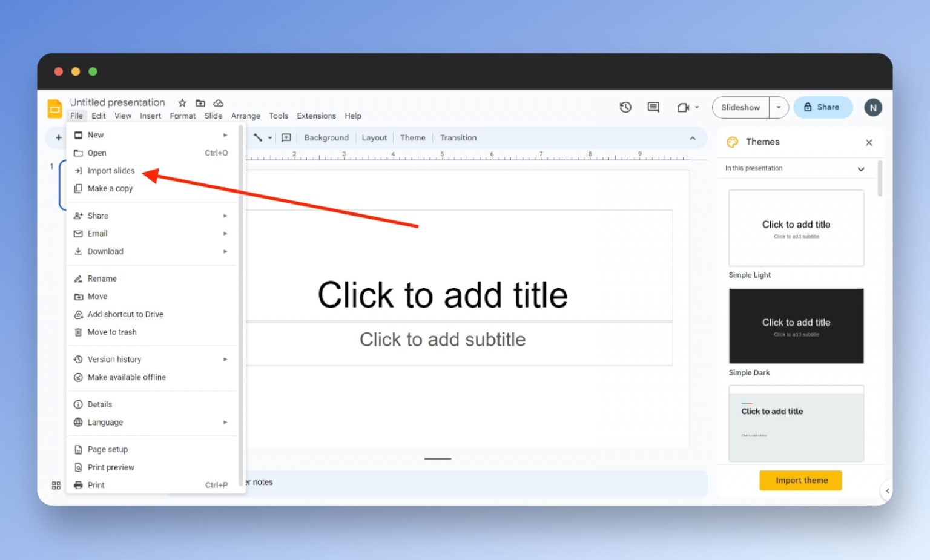Open Slides home via yellow logo
930x560 pixels.
tap(54, 108)
